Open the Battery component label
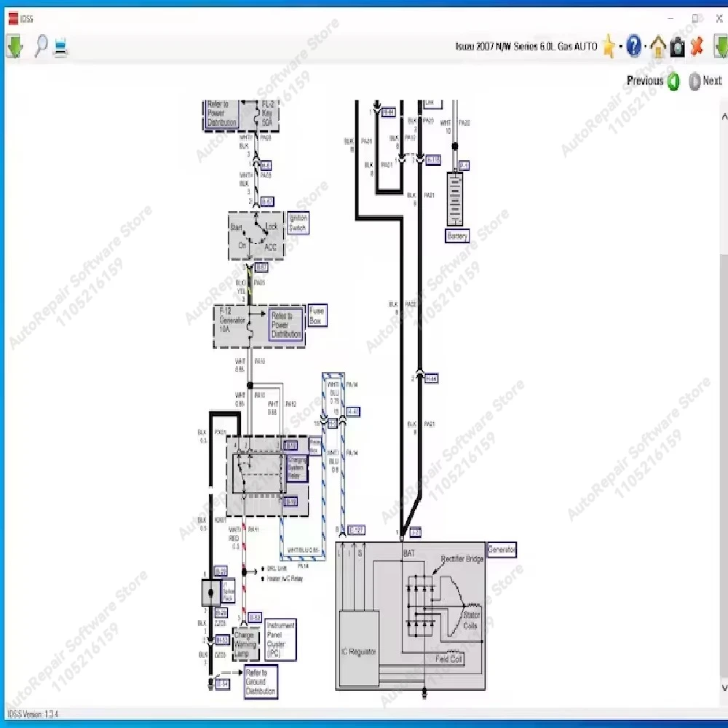Image resolution: width=728 pixels, height=728 pixels. tap(457, 236)
